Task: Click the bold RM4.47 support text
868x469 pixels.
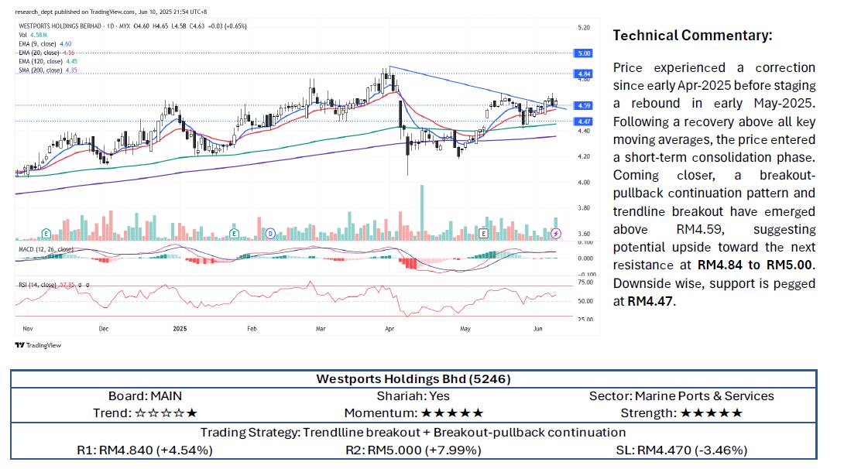Action: tap(650, 301)
